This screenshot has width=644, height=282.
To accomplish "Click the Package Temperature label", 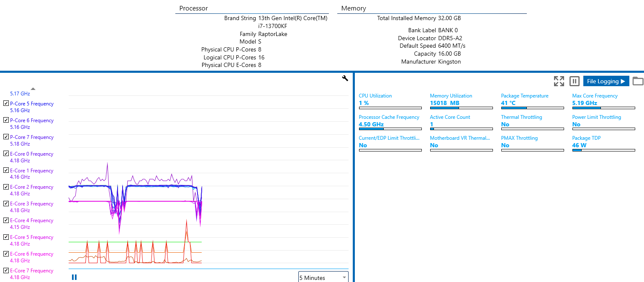I will point(525,96).
